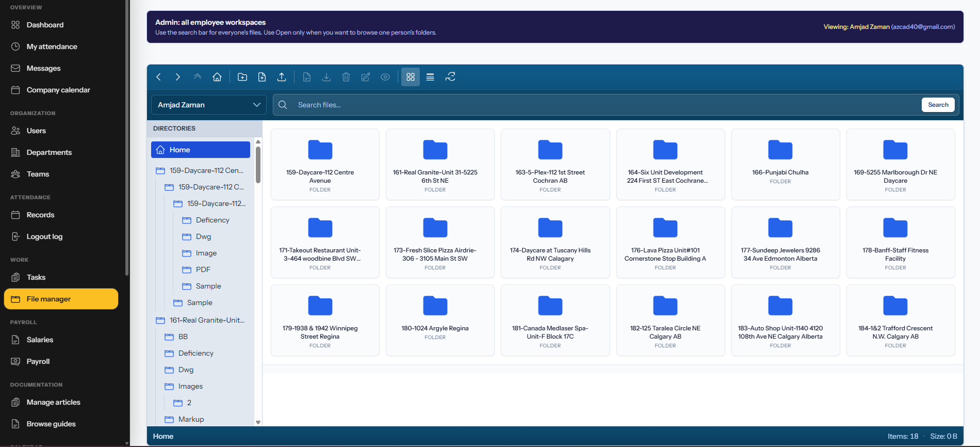This screenshot has height=447, width=980.
Task: Switch to grid icons view
Action: [411, 77]
